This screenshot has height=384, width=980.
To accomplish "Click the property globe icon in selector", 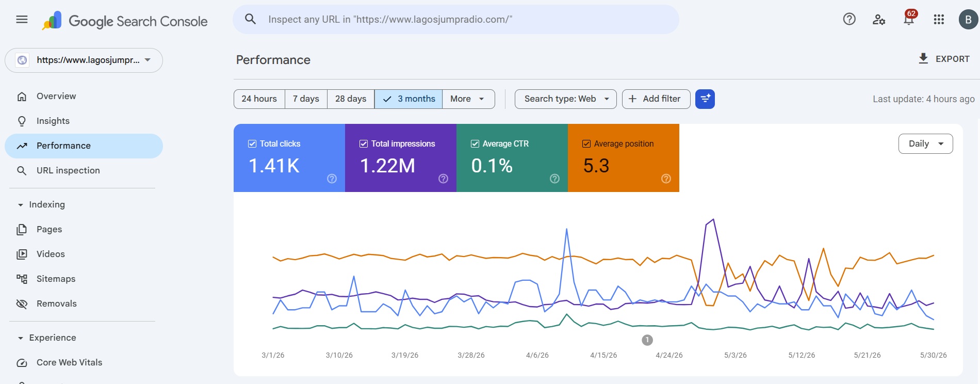I will [x=22, y=60].
